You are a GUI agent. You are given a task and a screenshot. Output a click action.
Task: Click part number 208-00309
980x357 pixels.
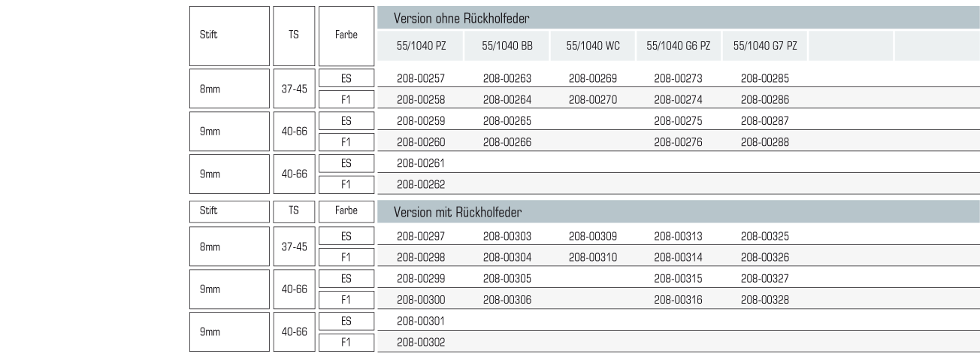coord(594,237)
